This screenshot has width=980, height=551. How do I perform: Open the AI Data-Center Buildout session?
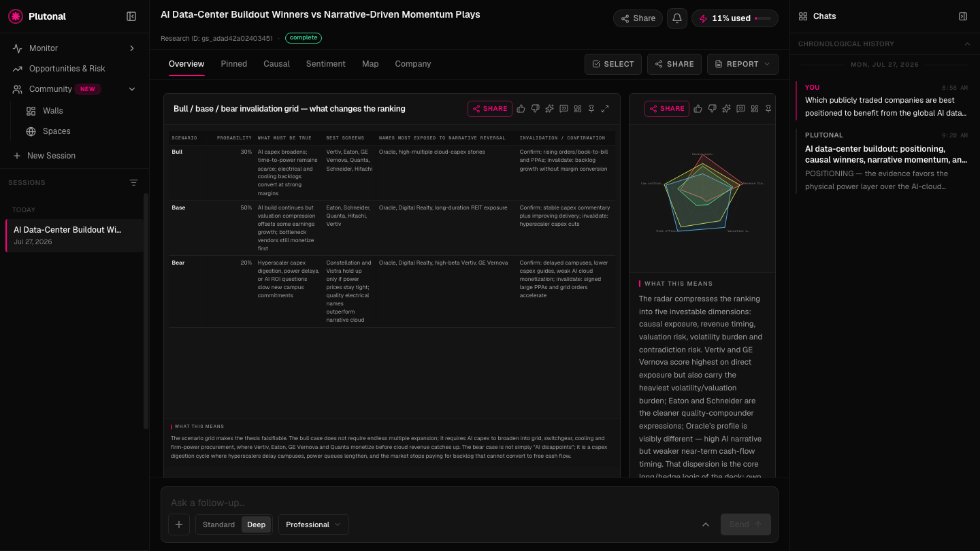click(x=74, y=235)
